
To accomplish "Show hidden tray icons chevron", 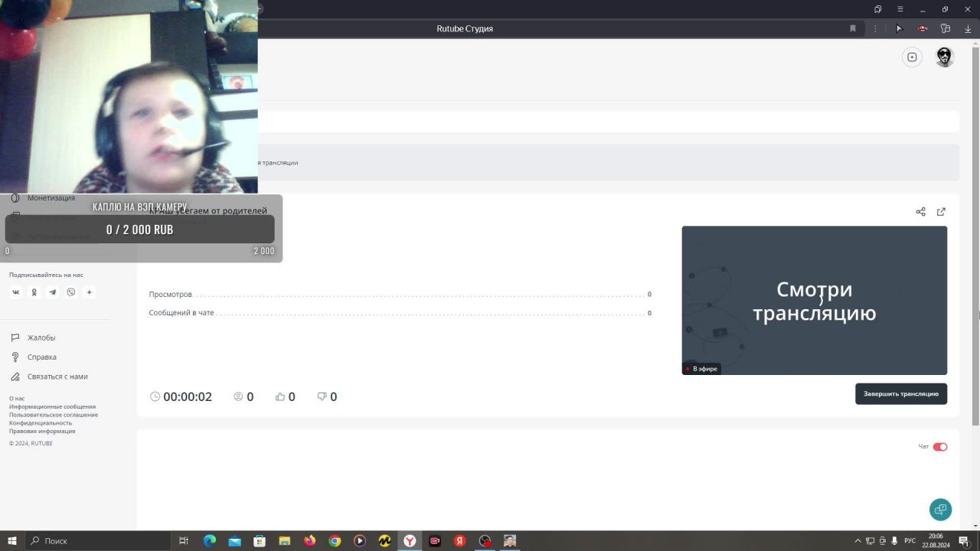I will 857,541.
